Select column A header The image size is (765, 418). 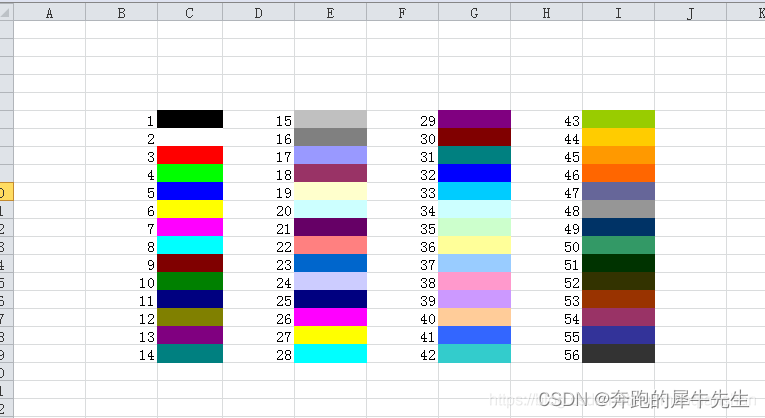tap(50, 13)
